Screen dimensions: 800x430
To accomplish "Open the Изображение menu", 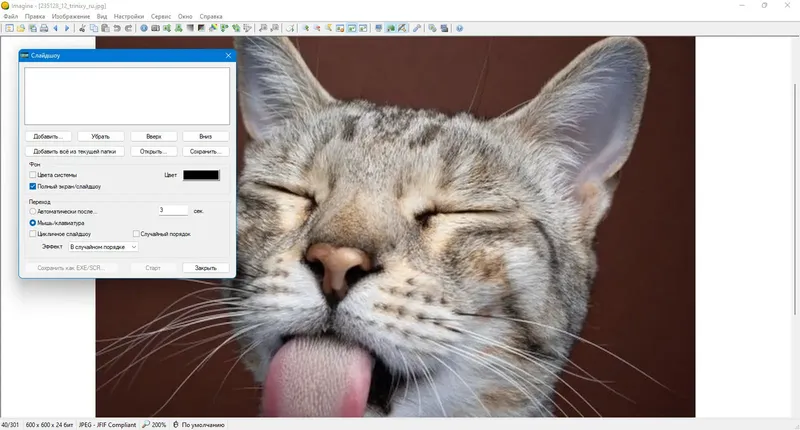I will click(70, 16).
